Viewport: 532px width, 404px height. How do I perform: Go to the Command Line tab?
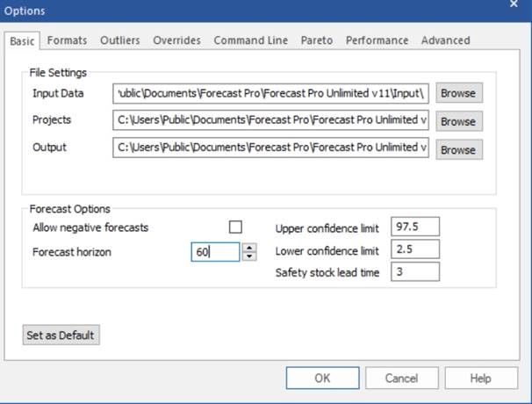(251, 40)
